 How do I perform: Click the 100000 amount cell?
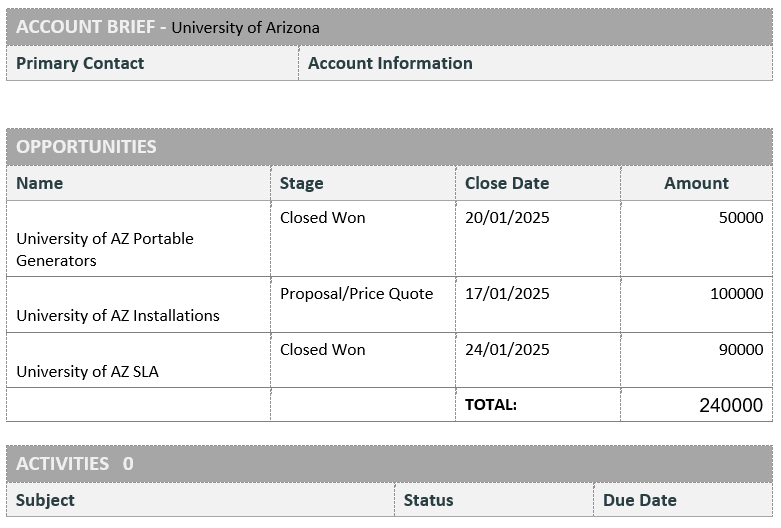click(697, 305)
